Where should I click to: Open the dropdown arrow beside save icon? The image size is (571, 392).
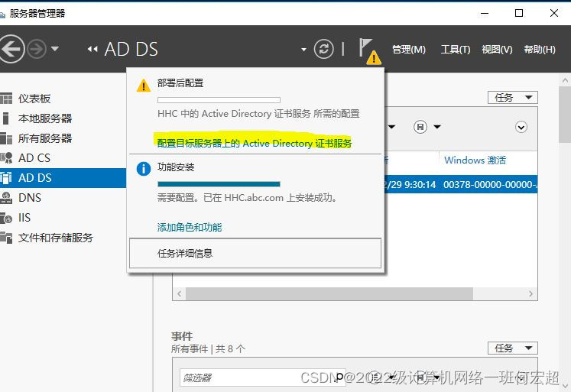437,127
